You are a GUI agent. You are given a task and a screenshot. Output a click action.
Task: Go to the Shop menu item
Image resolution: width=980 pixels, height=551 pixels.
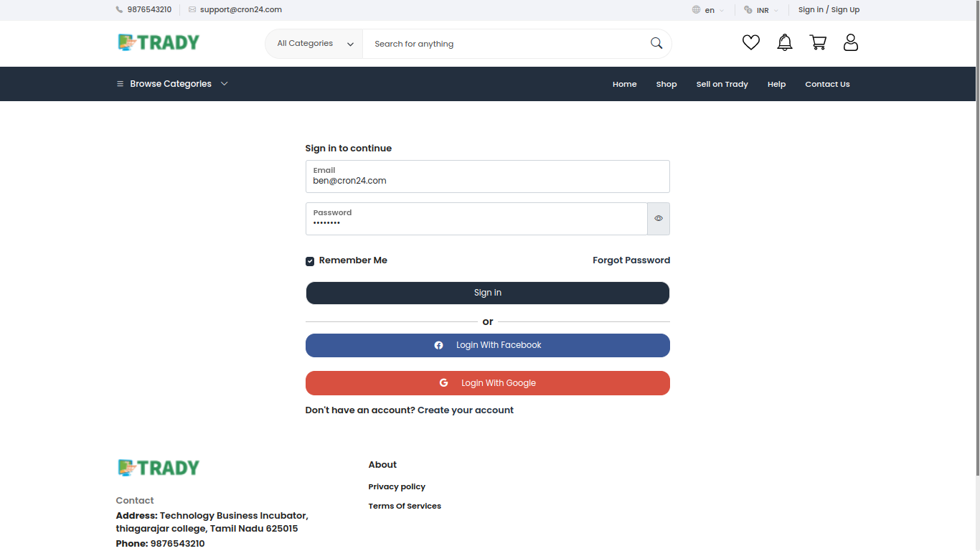click(x=666, y=84)
